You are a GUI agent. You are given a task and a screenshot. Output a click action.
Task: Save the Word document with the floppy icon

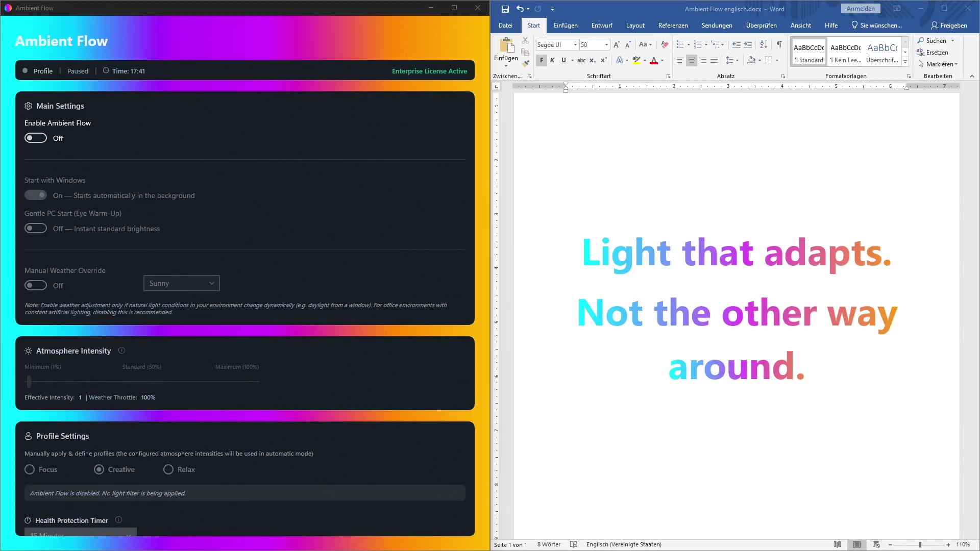[505, 9]
